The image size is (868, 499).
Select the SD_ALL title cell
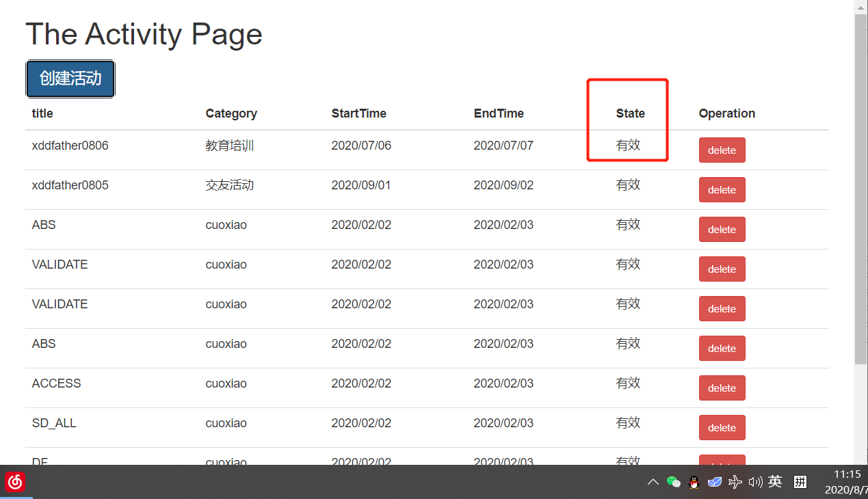pos(54,423)
